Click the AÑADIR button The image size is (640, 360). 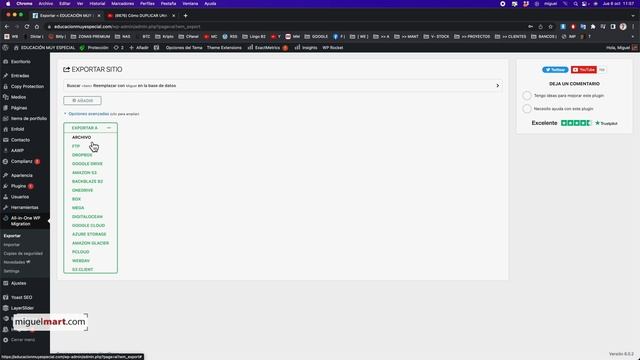tap(82, 100)
